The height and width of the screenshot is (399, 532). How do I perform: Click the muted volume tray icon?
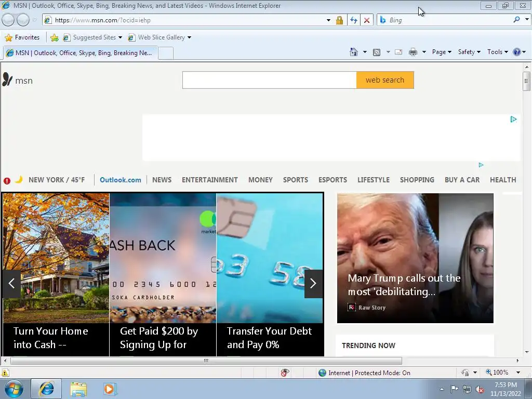click(x=480, y=390)
